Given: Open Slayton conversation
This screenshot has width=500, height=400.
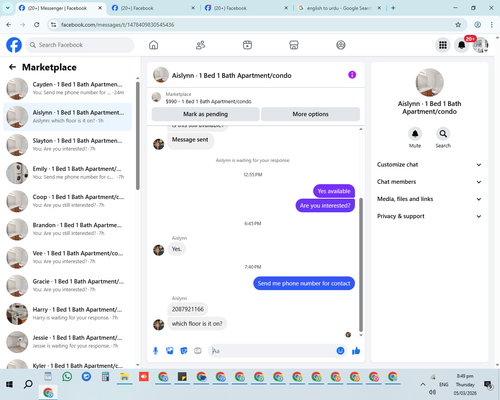Looking at the screenshot, I should (67, 145).
